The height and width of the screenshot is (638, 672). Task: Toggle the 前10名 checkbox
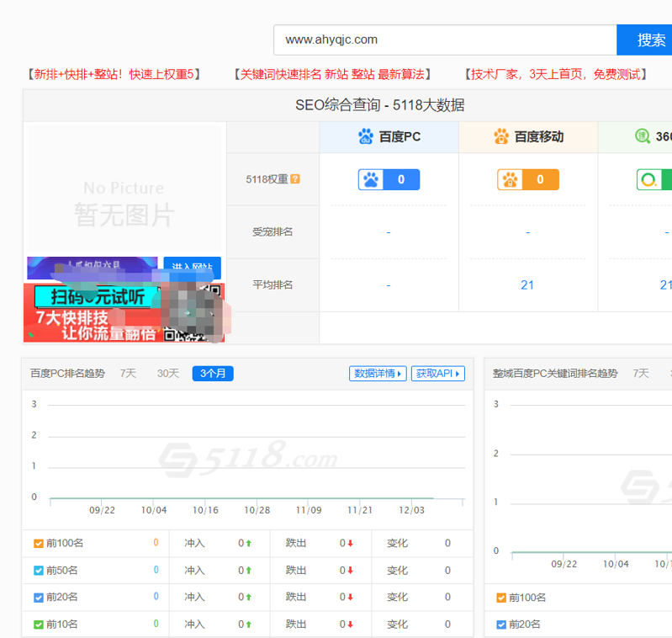coord(39,625)
